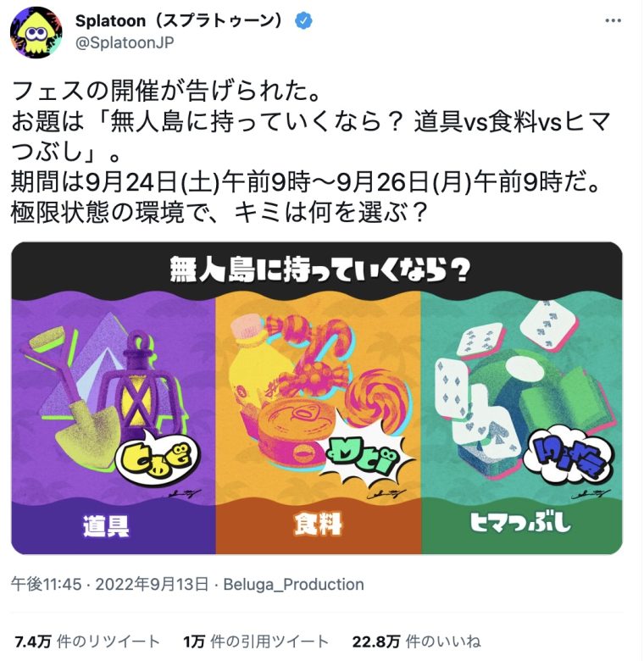644x661 pixels.
Task: Click the green spiky Inkling speech bubble
Action: tap(364, 459)
